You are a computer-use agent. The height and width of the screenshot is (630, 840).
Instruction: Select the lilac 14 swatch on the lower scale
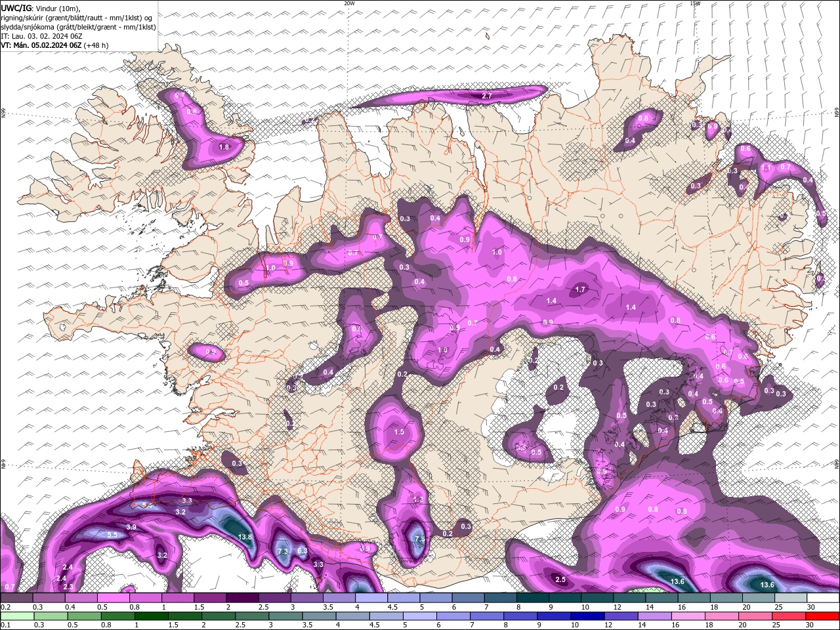tap(654, 616)
